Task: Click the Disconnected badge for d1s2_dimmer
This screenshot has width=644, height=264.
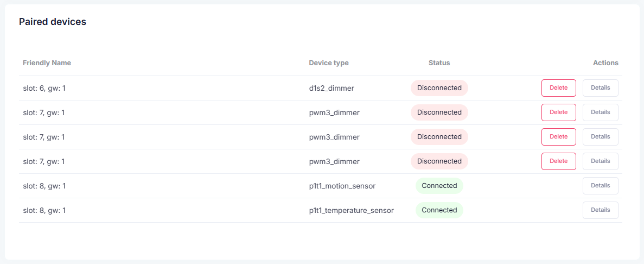Action: [439, 88]
